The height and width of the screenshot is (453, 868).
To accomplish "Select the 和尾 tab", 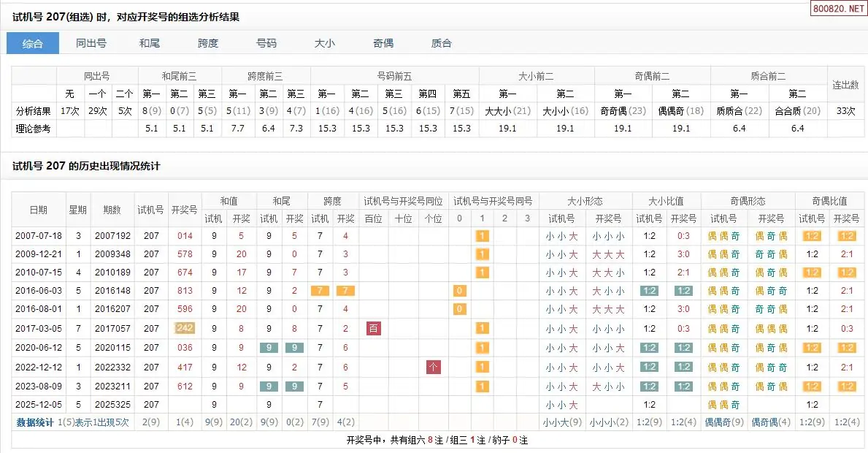I will point(150,43).
